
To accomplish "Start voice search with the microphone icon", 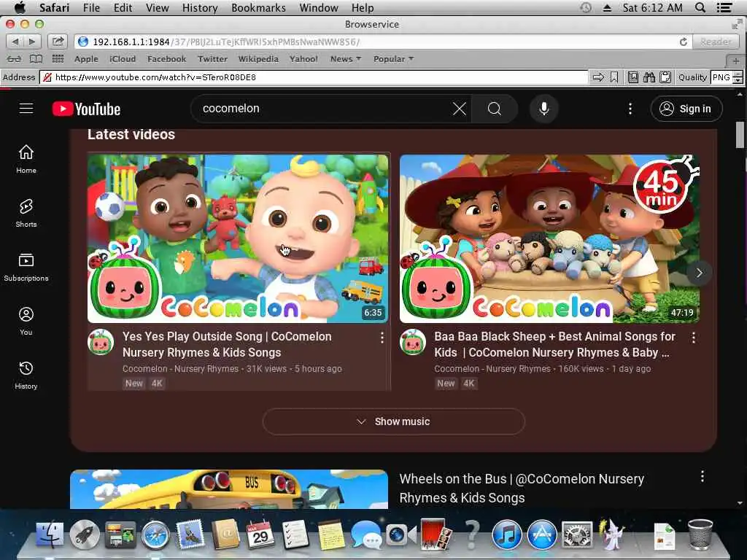I will (543, 109).
